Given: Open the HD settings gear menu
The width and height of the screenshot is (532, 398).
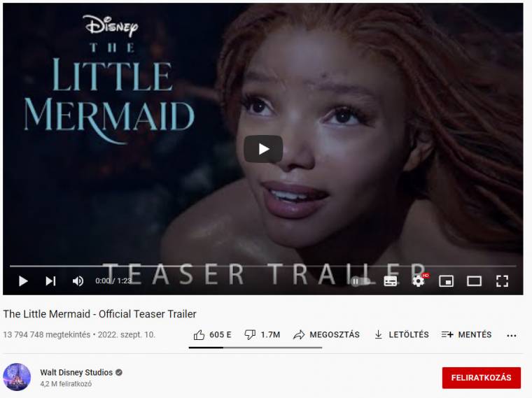Looking at the screenshot, I should point(419,281).
